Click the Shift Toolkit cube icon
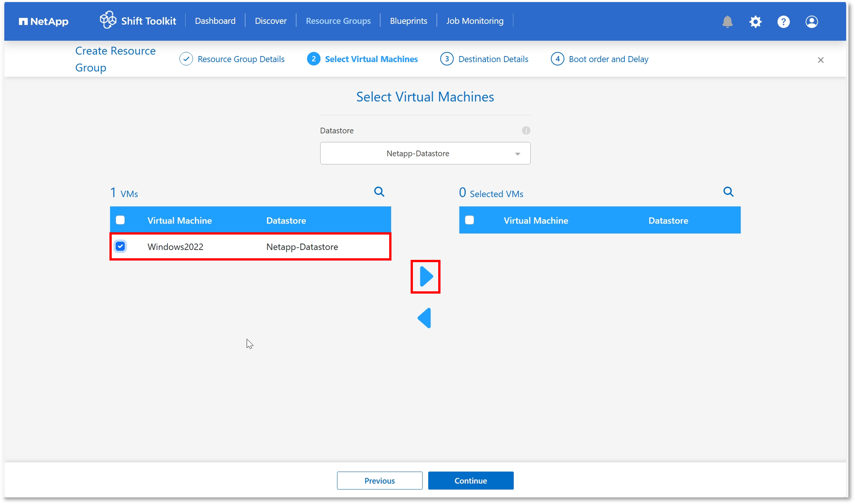This screenshot has width=855, height=504. pyautogui.click(x=108, y=20)
